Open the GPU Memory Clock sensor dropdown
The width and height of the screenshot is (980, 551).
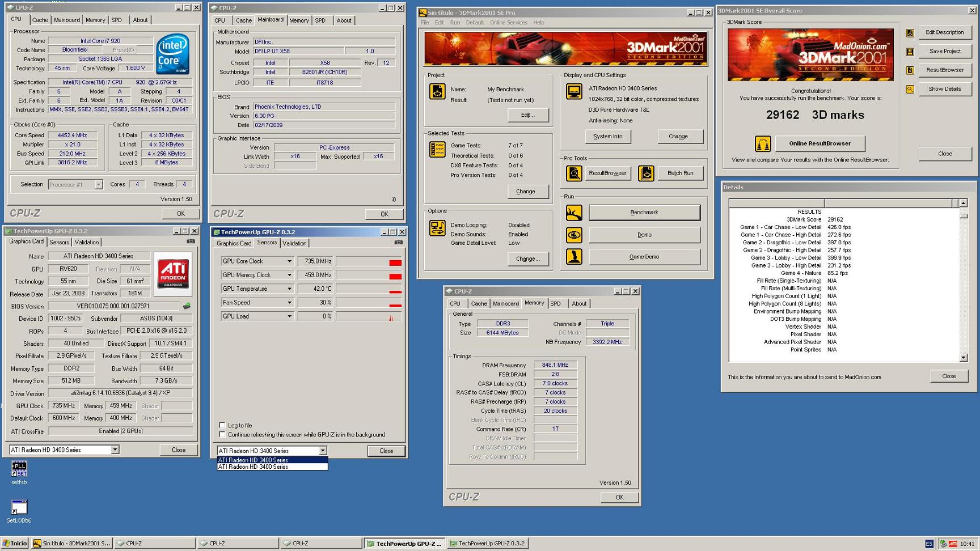click(x=289, y=275)
